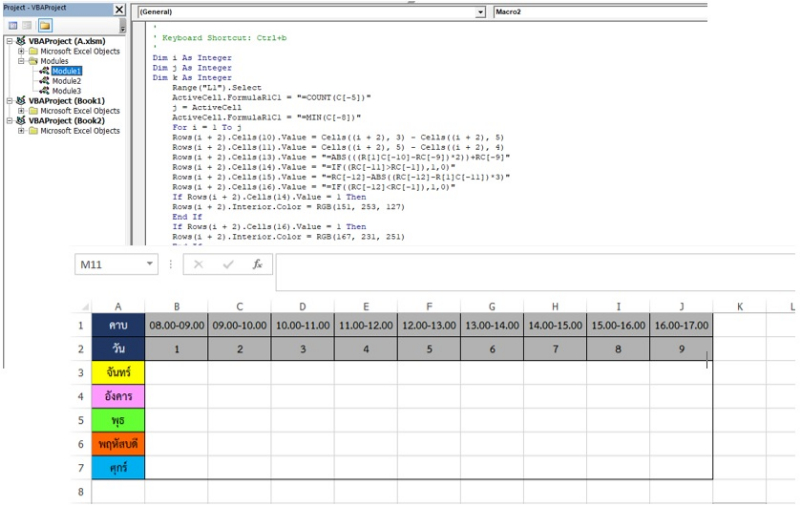Screen dimensions: 800x506
Task: Click cell with 08.00-09.00
Action: point(177,325)
